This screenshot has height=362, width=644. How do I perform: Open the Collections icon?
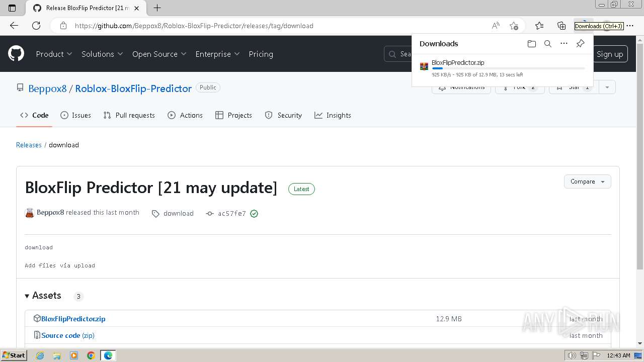coord(561,26)
